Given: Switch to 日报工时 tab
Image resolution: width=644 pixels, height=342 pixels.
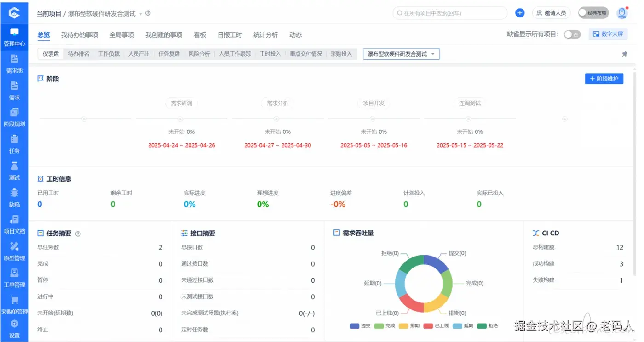Looking at the screenshot, I should point(230,35).
